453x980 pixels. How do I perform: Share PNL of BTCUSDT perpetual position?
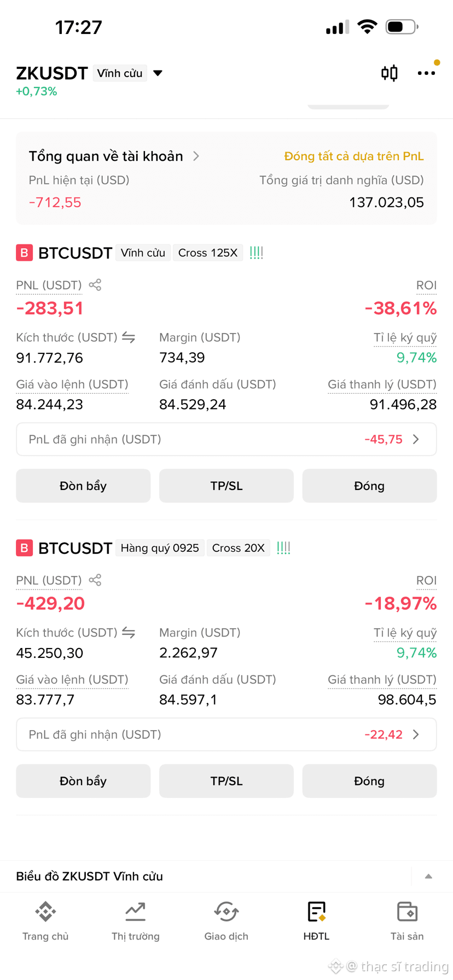(x=95, y=285)
